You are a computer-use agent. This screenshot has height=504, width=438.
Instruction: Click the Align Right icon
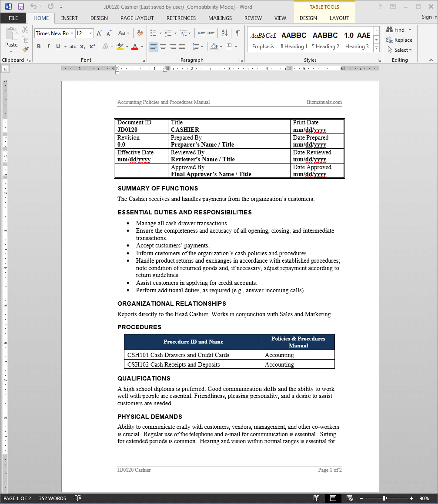[173, 47]
